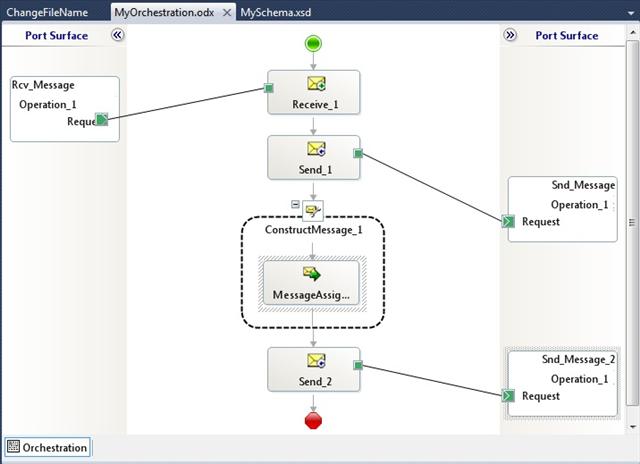640x464 pixels.
Task: Switch to the ChangeFileName tab
Action: click(47, 12)
